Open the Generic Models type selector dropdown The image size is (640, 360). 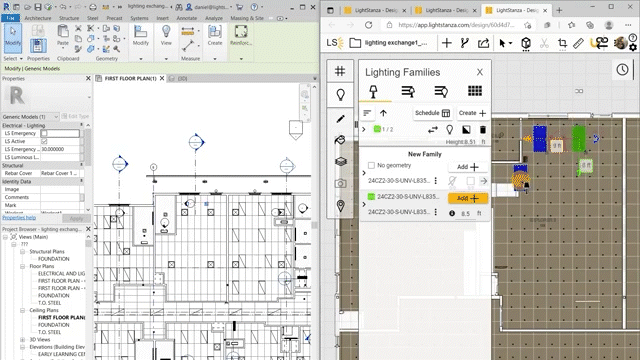tap(30, 117)
